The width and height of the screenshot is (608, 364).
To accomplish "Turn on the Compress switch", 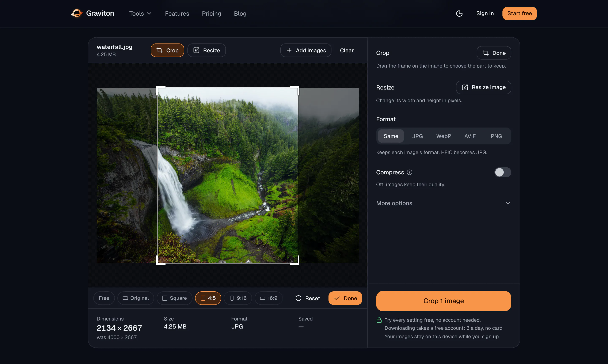I will 502,172.
